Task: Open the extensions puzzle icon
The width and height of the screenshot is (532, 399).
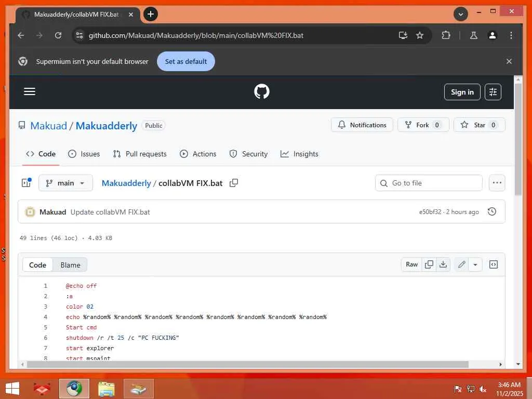Action: point(446,35)
